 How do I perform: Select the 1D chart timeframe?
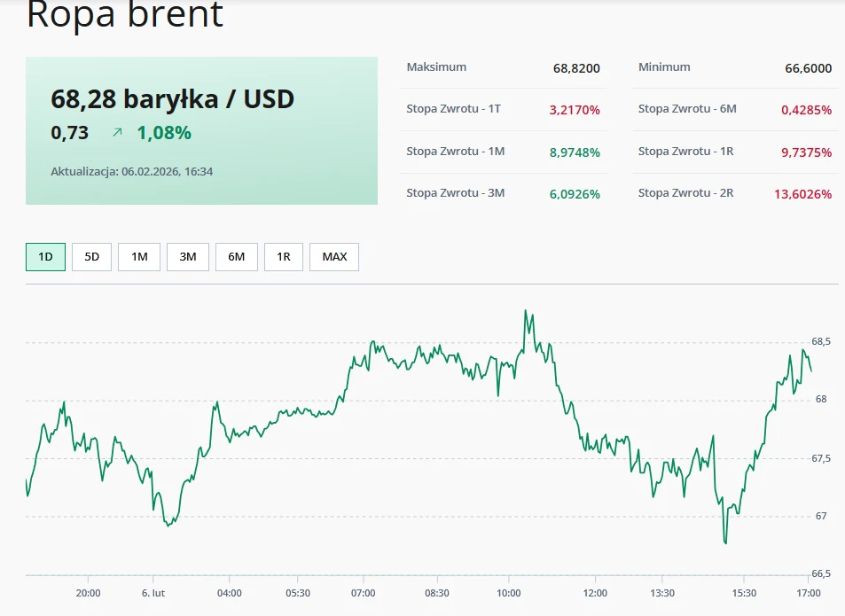44,256
